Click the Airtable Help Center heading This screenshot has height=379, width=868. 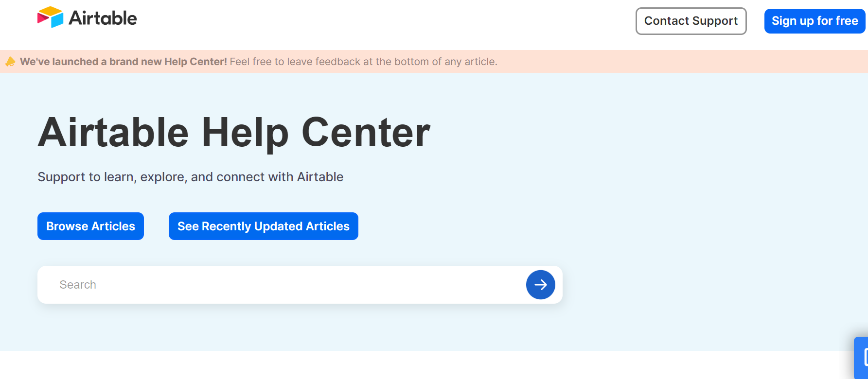pyautogui.click(x=234, y=132)
